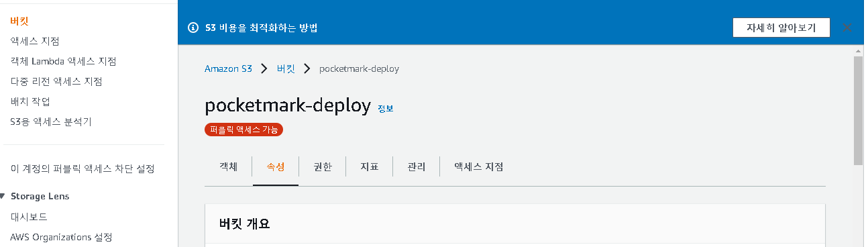Open 다중 리전 액세스 지점
Image resolution: width=868 pixels, height=247 pixels.
click(x=56, y=81)
